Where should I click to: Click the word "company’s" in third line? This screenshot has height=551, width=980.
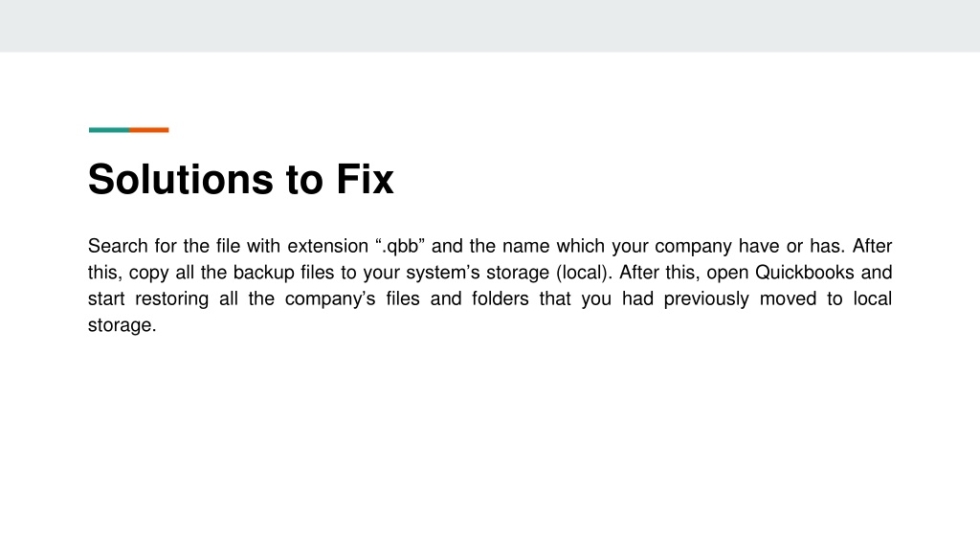pyautogui.click(x=330, y=299)
